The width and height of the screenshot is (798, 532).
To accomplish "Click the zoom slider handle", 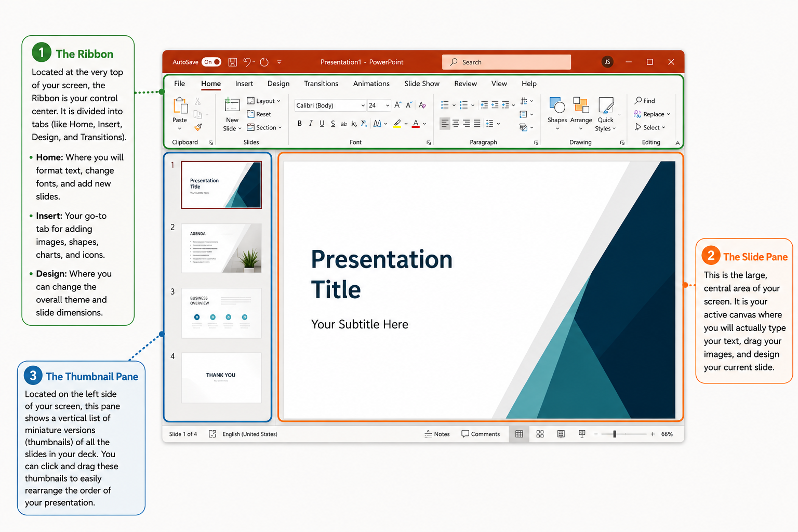I will (615, 434).
